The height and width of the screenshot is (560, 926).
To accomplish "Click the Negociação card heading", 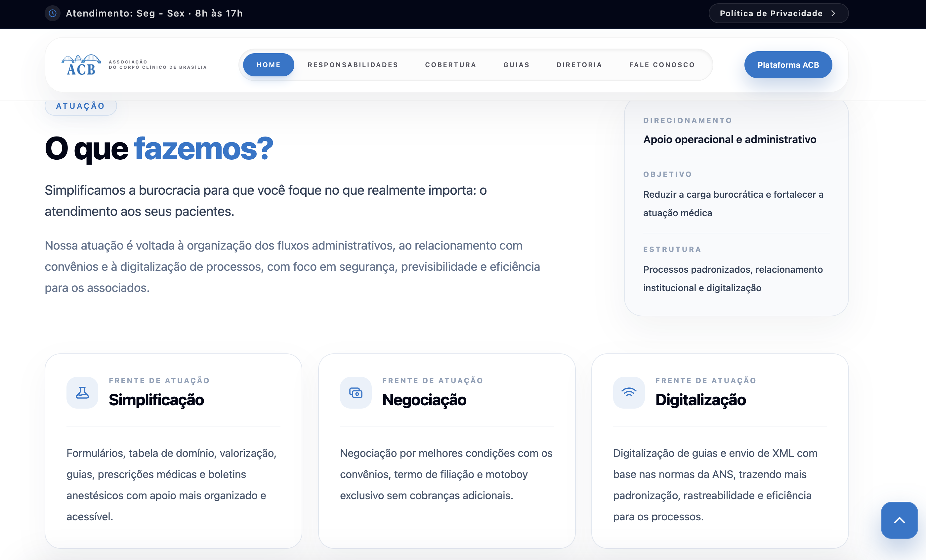I will (424, 400).
